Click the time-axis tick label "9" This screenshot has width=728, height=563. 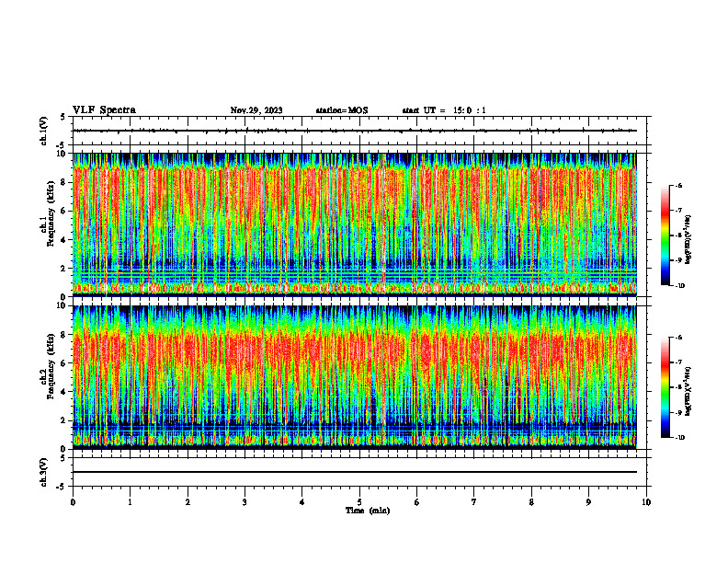tap(588, 502)
